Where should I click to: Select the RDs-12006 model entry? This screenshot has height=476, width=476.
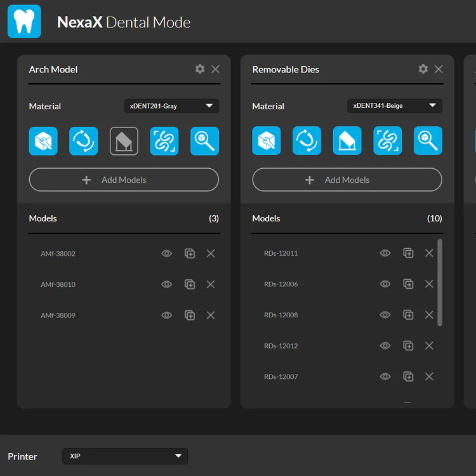[x=281, y=284]
